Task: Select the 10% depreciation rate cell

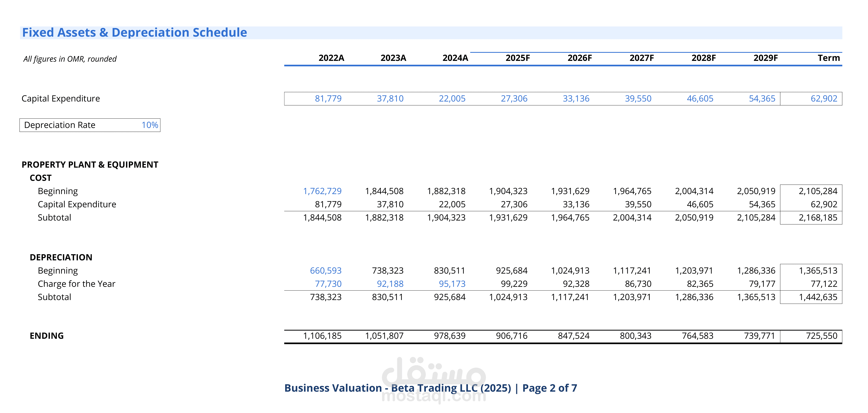Action: pos(150,125)
